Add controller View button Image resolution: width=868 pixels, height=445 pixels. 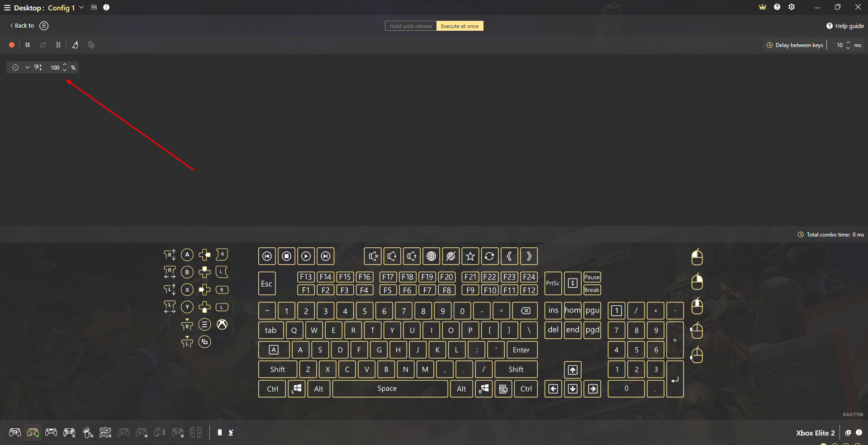pos(204,342)
